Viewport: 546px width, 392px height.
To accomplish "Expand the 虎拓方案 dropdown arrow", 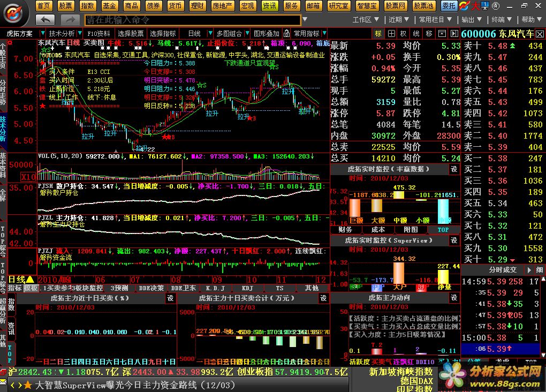I will 42,33.
